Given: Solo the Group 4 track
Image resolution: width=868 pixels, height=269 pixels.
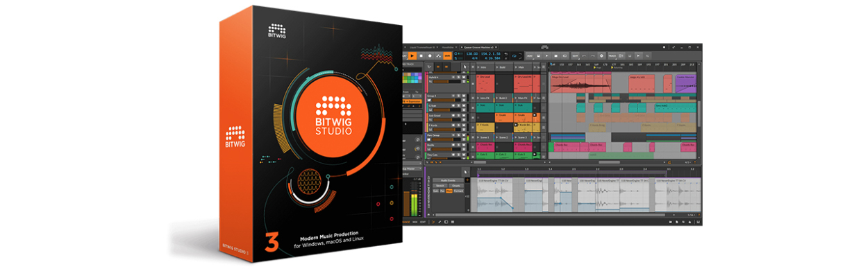Looking at the screenshot, I should click(x=458, y=96).
